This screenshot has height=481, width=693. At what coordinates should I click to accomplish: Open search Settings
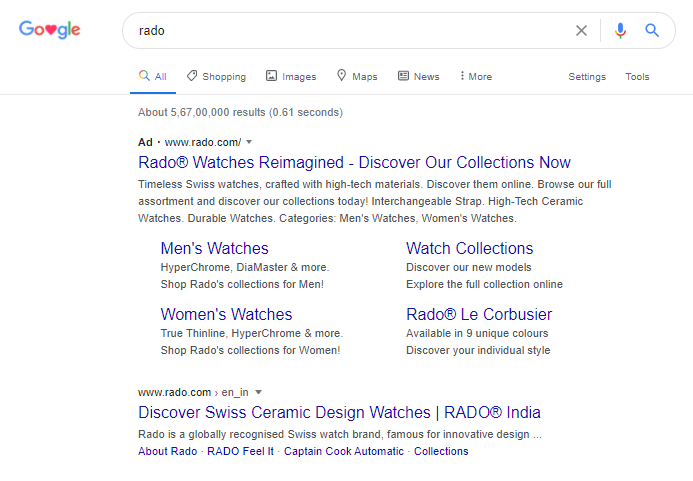(587, 76)
